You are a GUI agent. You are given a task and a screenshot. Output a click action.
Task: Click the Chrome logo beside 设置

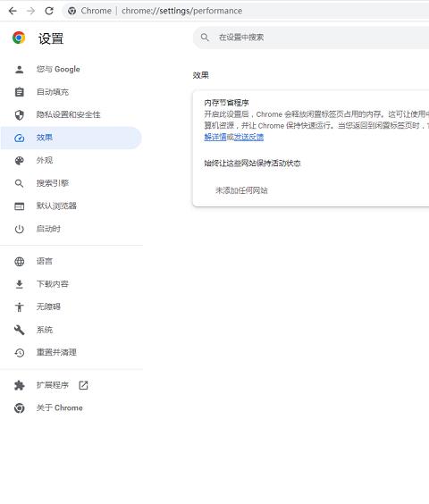point(19,38)
